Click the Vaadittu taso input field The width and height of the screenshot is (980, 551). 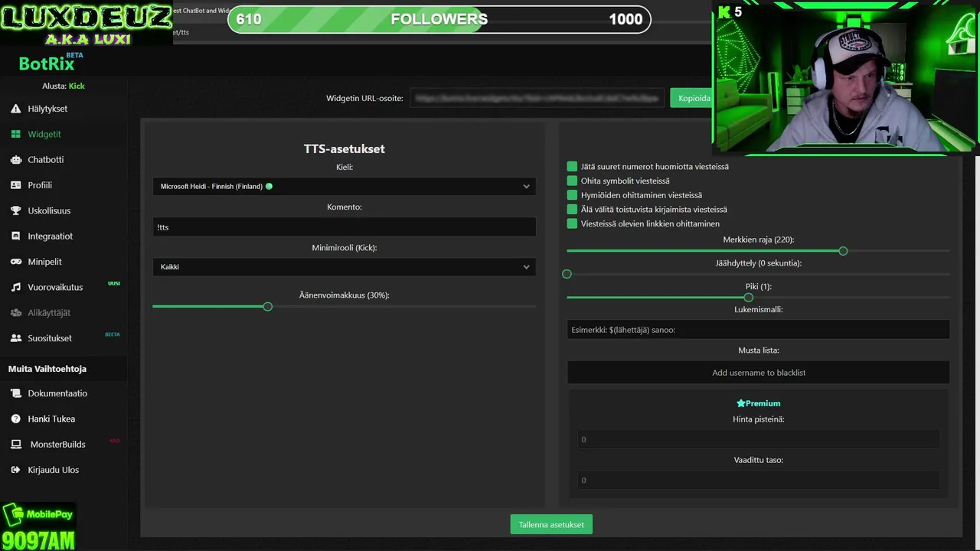758,481
